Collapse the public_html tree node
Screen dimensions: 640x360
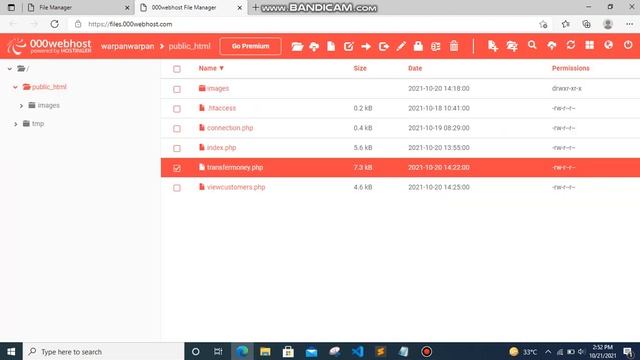tap(15, 87)
